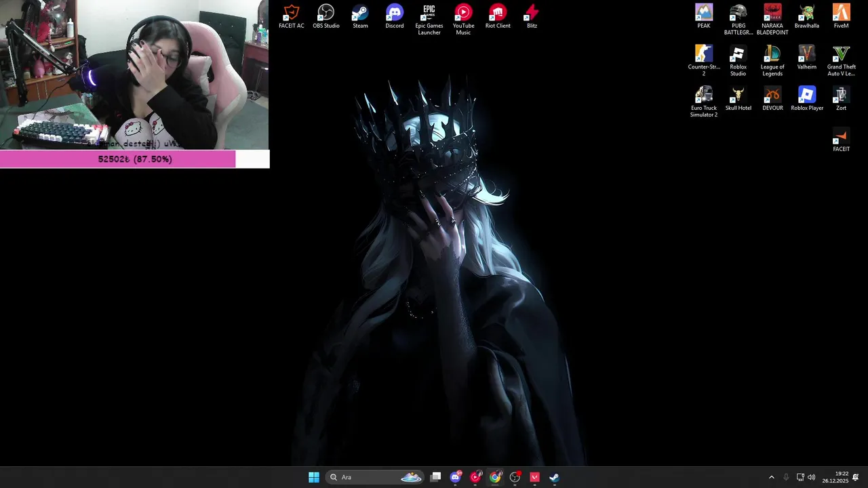
Task: Open network settings tray icon
Action: point(800,477)
